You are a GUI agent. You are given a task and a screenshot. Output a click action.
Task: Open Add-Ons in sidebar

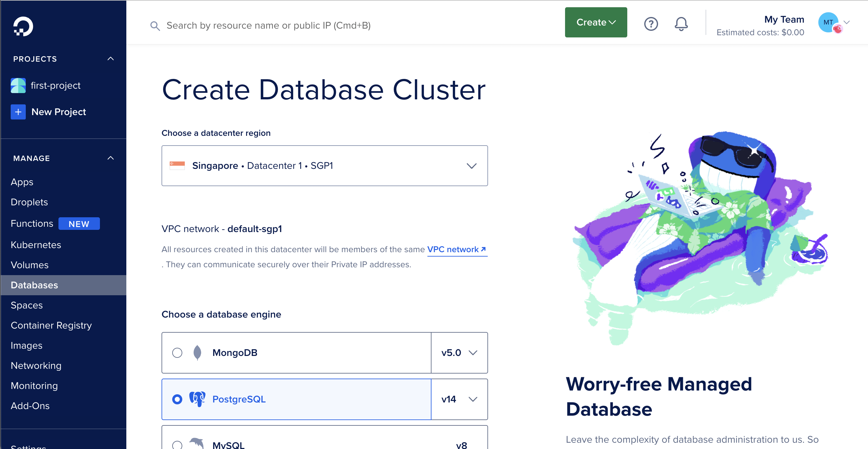(x=30, y=406)
